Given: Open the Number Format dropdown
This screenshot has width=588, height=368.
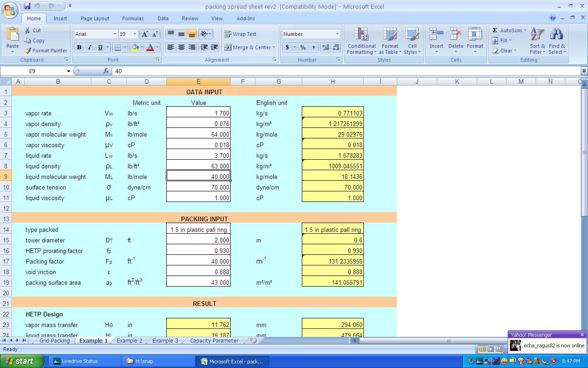Looking at the screenshot, I should [x=311, y=34].
